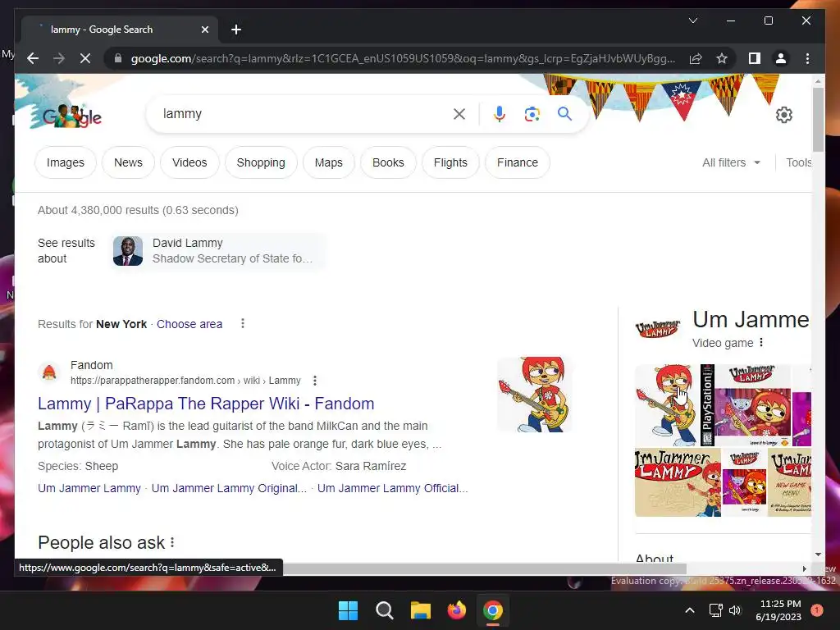Submit search with the magnifier button
This screenshot has height=630, width=840.
[564, 113]
